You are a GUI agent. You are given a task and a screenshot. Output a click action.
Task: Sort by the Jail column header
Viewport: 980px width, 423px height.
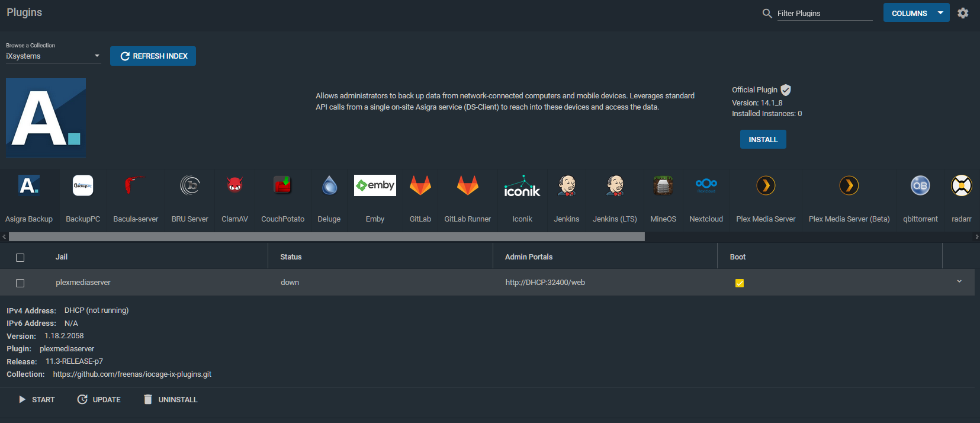(x=62, y=257)
